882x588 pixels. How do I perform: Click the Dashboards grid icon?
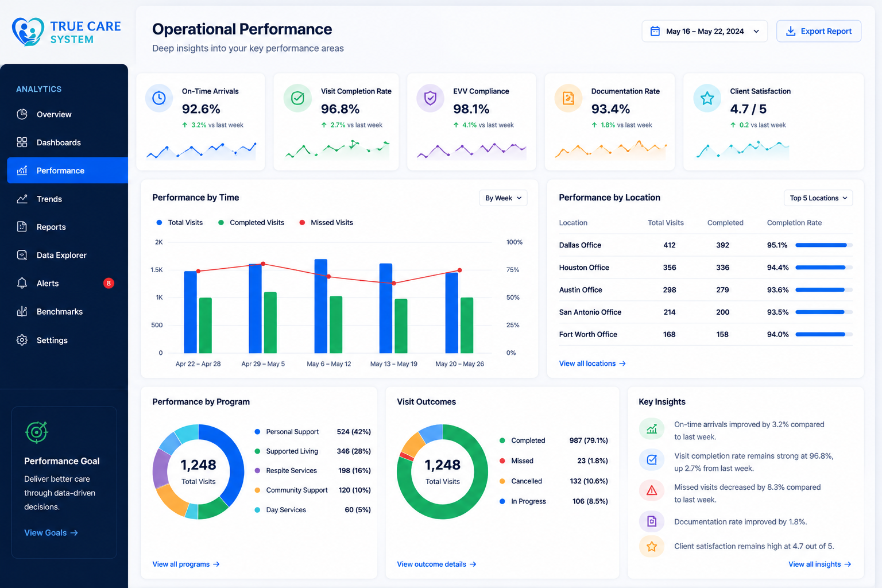pyautogui.click(x=22, y=142)
